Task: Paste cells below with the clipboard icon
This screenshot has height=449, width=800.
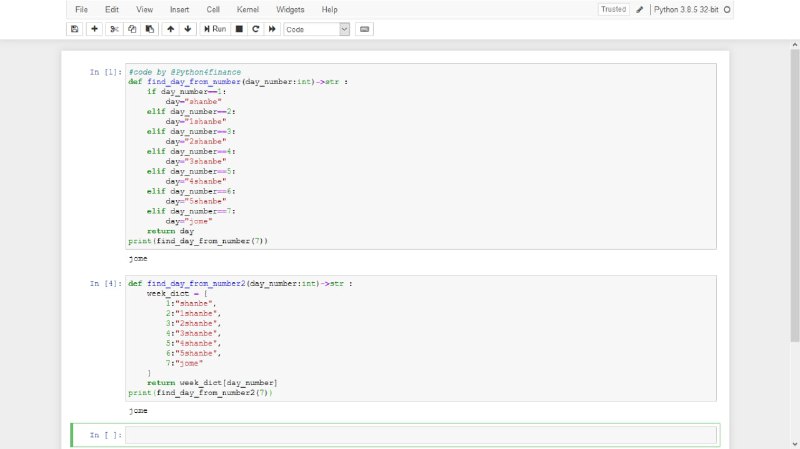Action: tap(149, 29)
